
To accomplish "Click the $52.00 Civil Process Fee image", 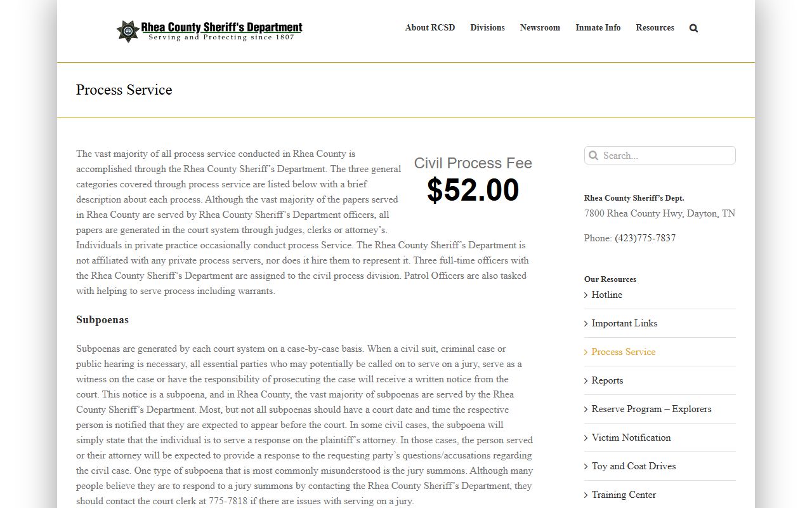I will [473, 181].
